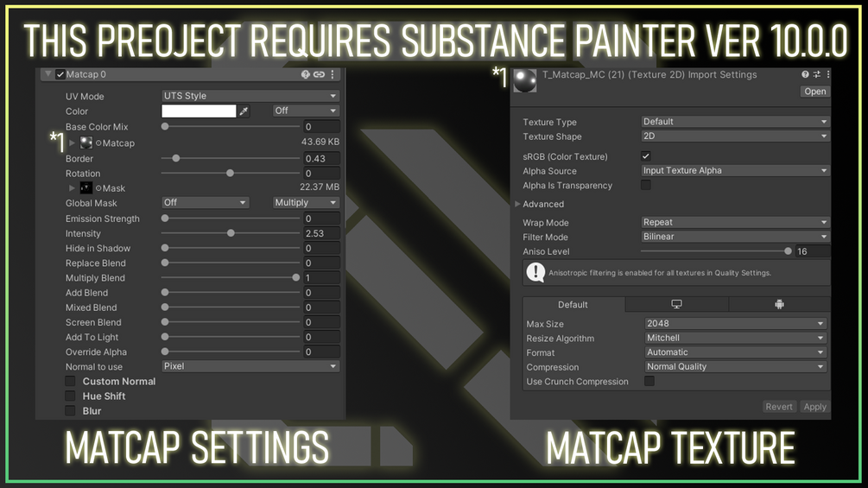Click the Override Alpha value field

321,352
